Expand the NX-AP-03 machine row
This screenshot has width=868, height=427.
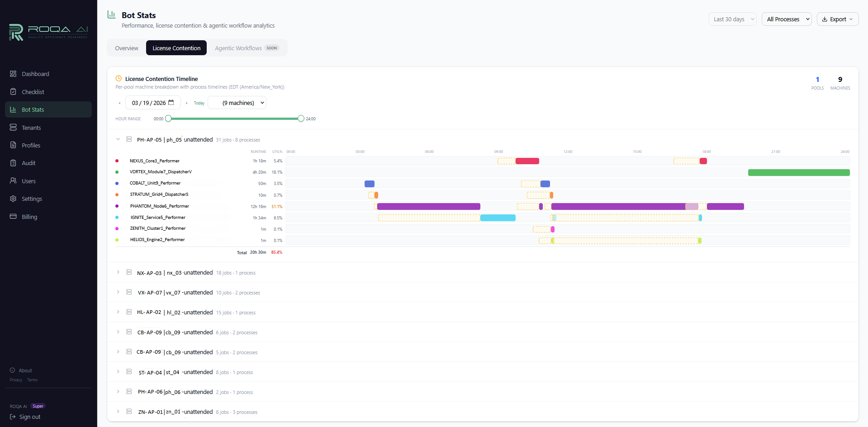click(118, 272)
